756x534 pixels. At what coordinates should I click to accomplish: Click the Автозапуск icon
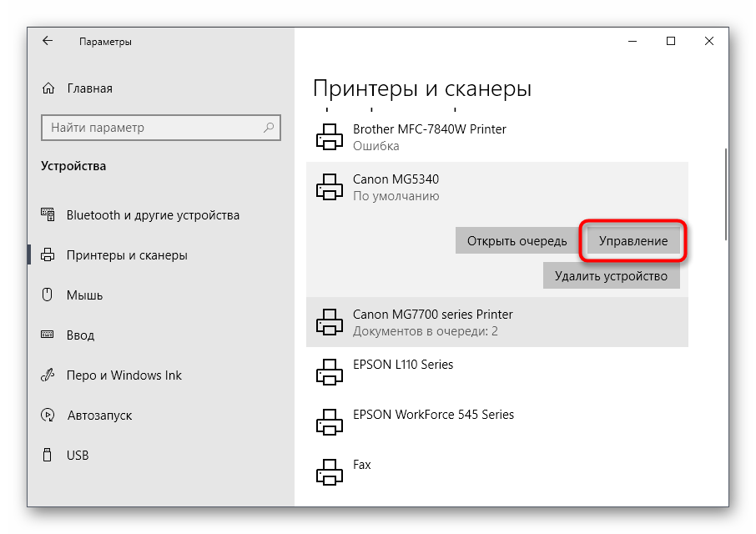pos(48,415)
